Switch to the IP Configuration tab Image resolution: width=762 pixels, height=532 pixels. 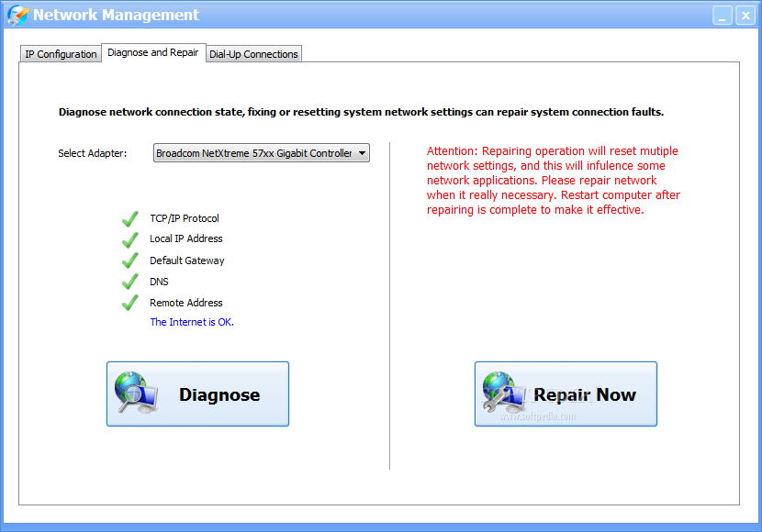pos(61,54)
